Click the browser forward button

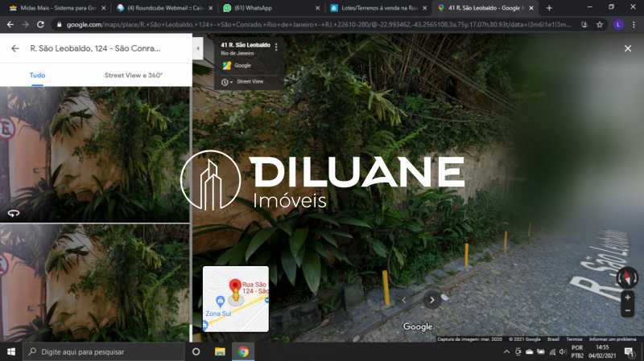(x=26, y=25)
